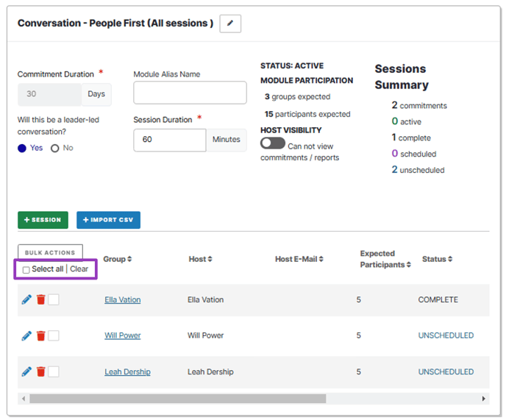Screen dimensions: 506x420
Task: Click the pencil edit icon beside conversation title
Action: tap(230, 24)
